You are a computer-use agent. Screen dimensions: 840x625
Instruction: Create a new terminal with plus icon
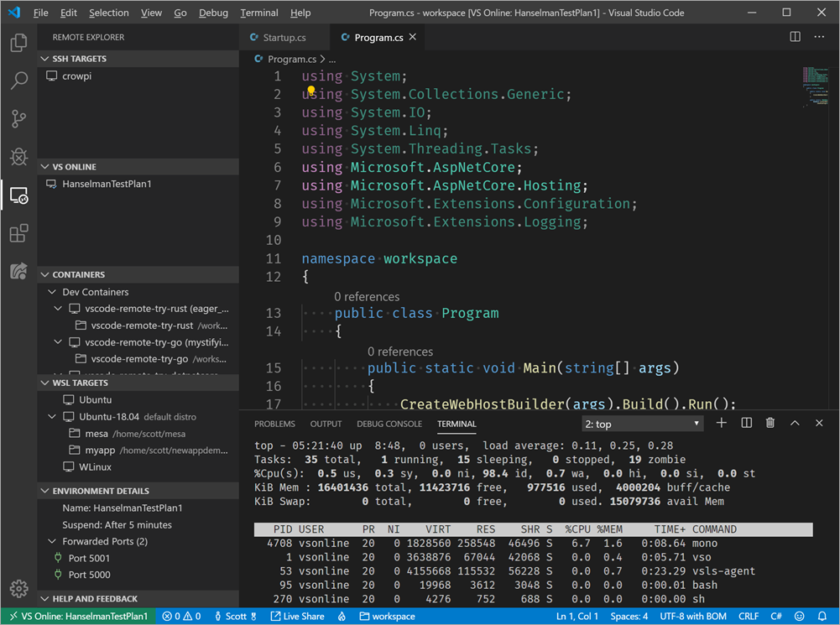[722, 423]
